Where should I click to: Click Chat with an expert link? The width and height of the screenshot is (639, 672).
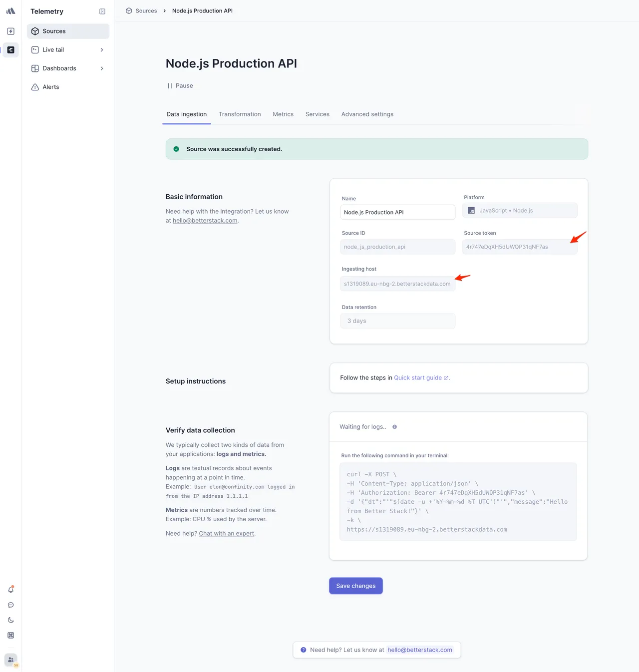click(227, 534)
